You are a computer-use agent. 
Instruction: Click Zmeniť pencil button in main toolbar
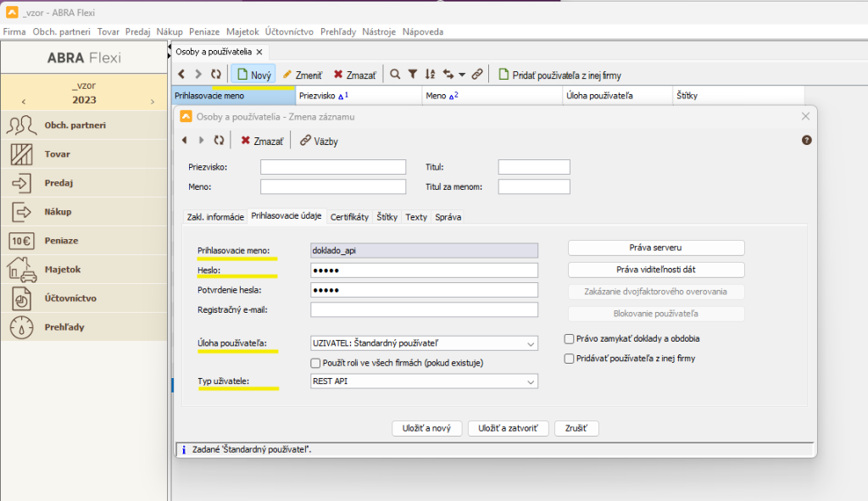point(303,75)
